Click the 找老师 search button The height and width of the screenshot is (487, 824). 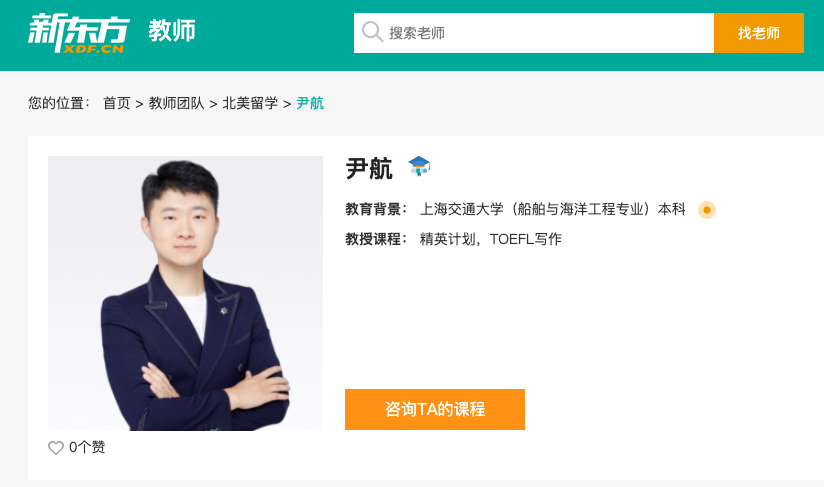[x=759, y=33]
